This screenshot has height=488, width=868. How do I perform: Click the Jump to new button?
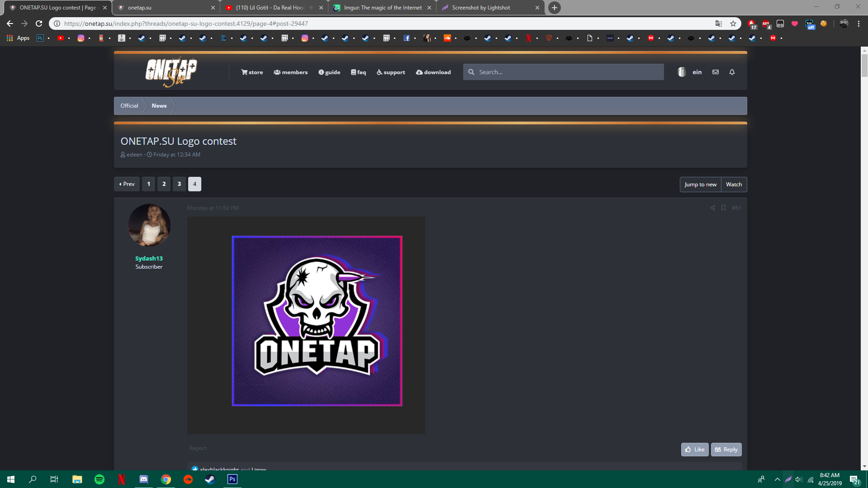(x=701, y=185)
